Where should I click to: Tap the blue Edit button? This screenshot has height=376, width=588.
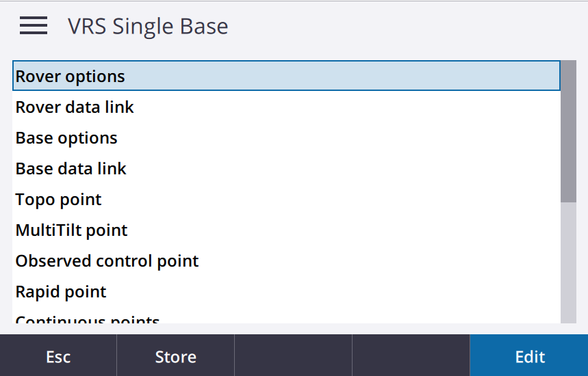pos(529,355)
